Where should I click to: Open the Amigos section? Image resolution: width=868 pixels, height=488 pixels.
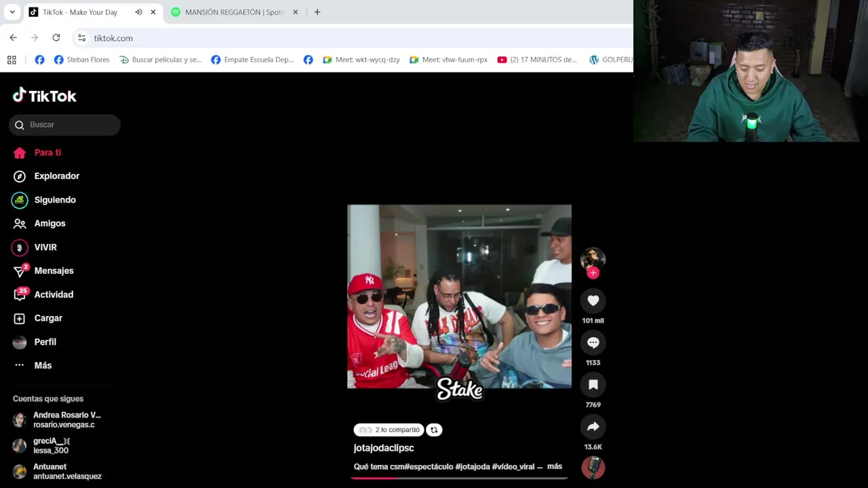tap(39, 224)
